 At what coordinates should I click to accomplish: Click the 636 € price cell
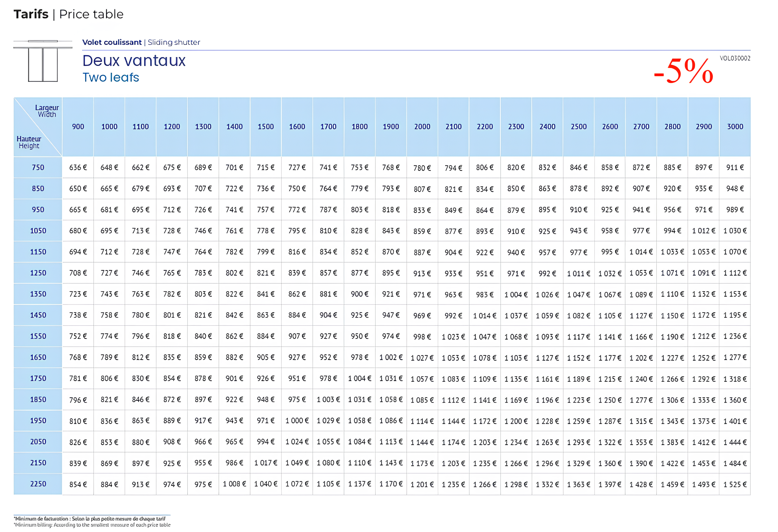pos(78,167)
